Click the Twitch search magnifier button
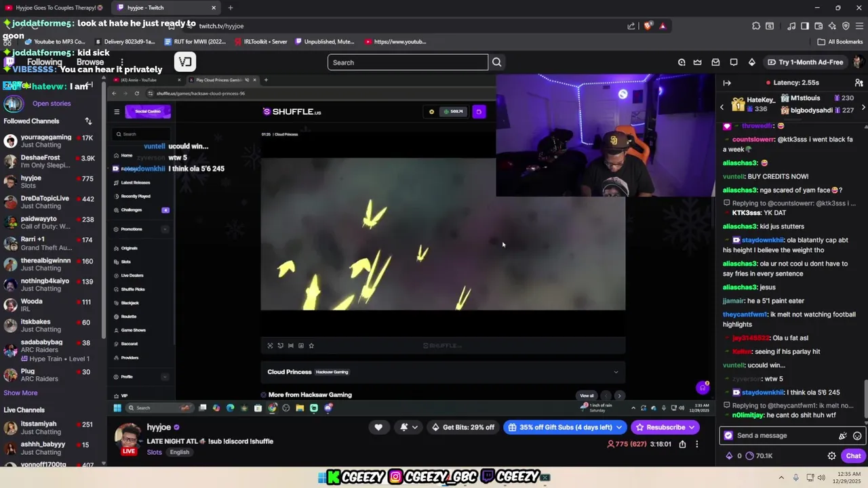 pyautogui.click(x=496, y=62)
